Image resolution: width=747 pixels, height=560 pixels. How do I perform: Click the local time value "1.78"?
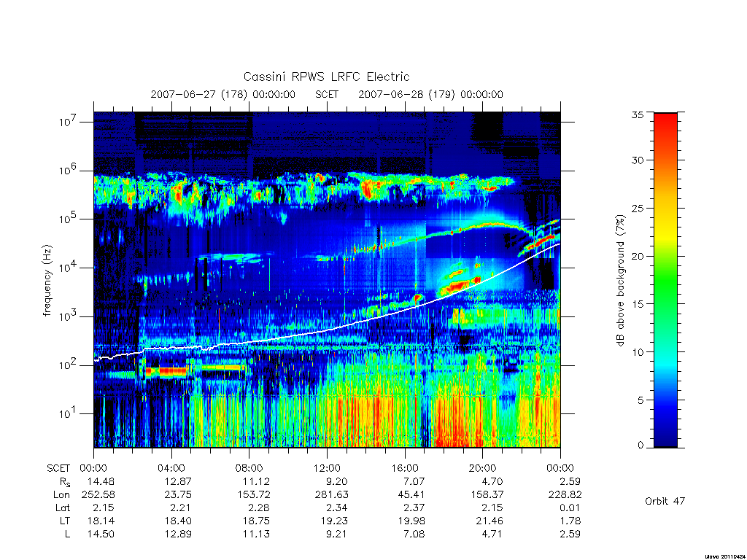point(570,521)
